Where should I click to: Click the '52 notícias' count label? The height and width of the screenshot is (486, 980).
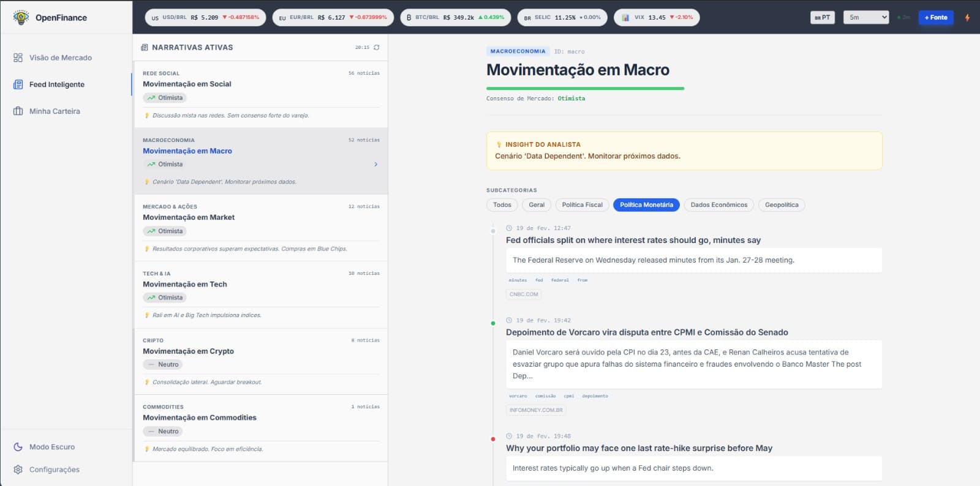pos(364,140)
